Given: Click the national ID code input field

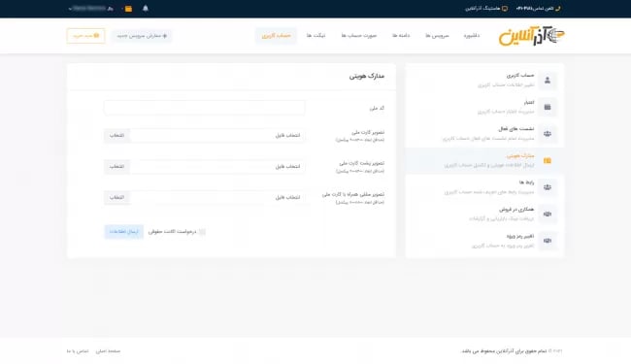Looking at the screenshot, I should point(205,108).
